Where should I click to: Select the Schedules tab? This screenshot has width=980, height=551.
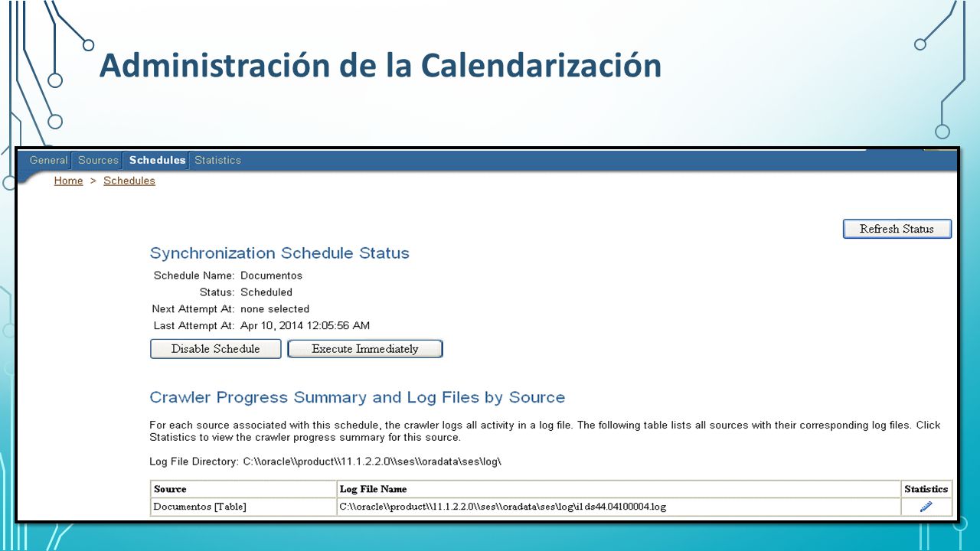(x=157, y=160)
